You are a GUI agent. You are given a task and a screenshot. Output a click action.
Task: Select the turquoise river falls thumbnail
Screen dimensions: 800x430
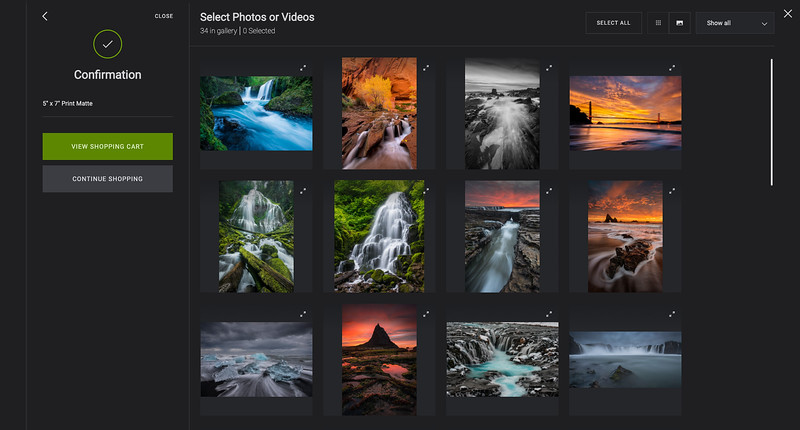coord(502,360)
